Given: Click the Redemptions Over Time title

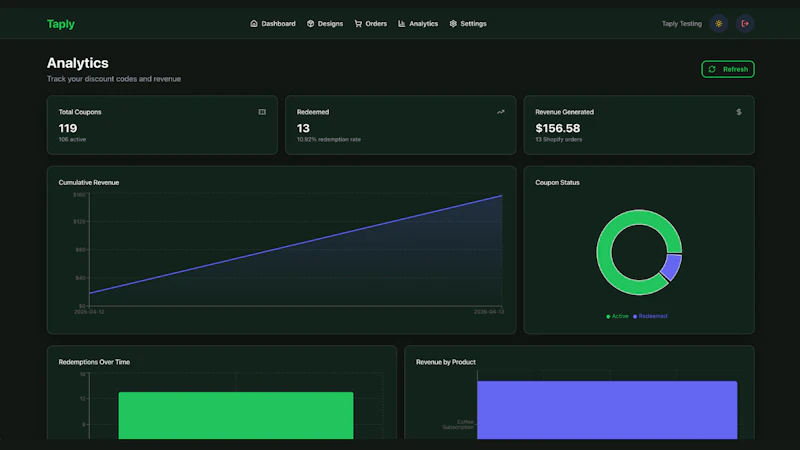Looking at the screenshot, I should [94, 362].
